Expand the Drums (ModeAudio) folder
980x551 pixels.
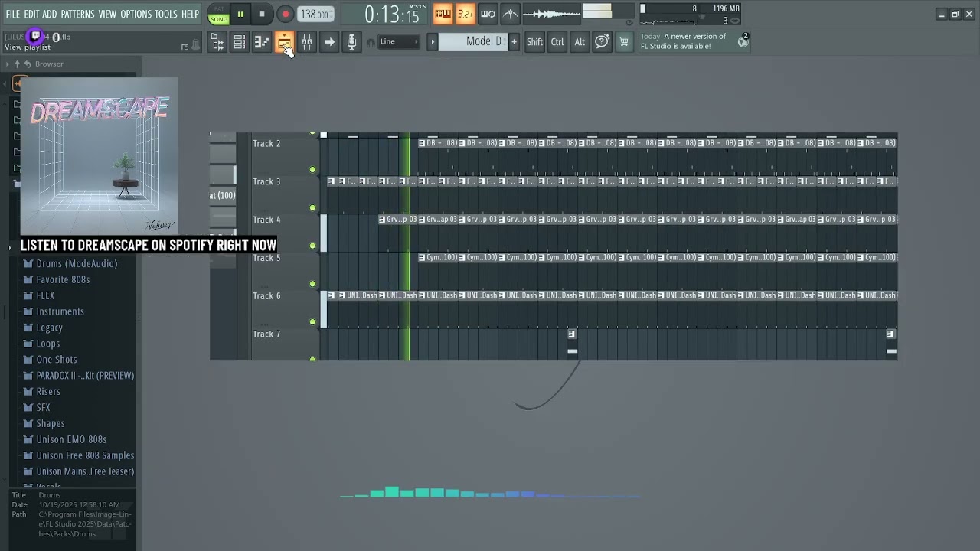pyautogui.click(x=77, y=263)
